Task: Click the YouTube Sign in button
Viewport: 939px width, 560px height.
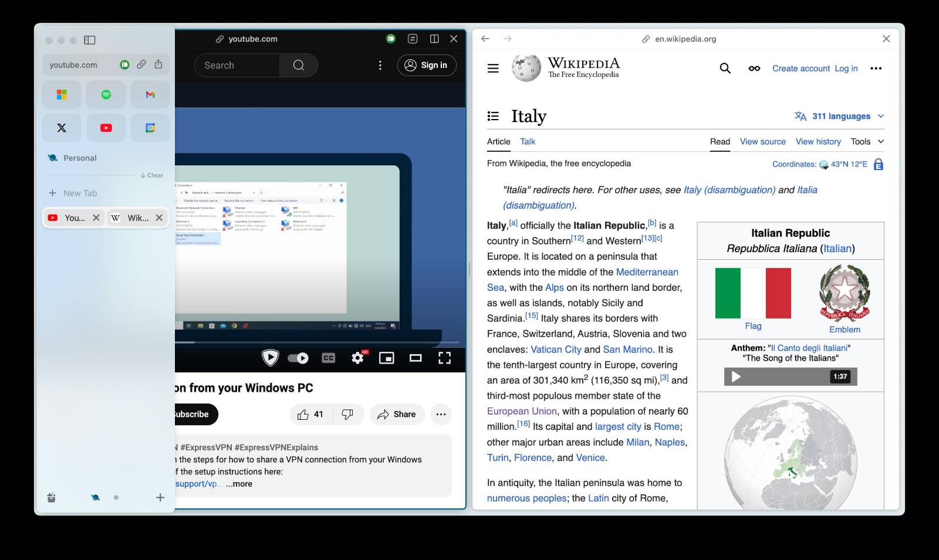Action: [427, 65]
